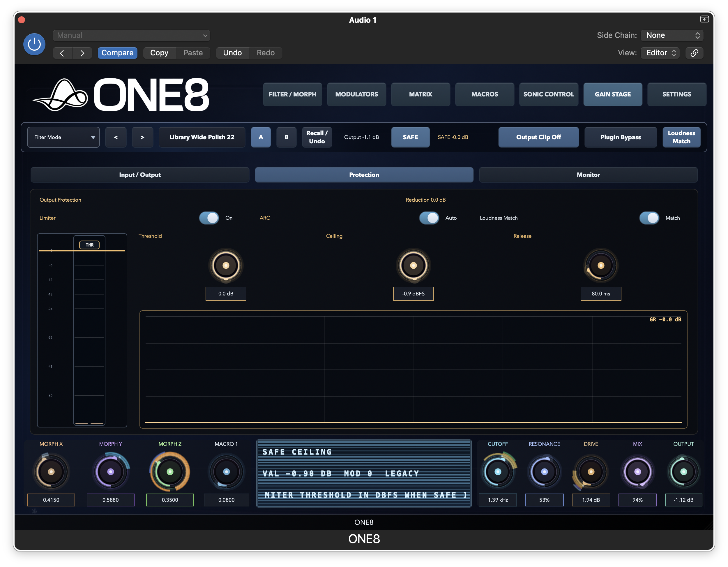
Task: Click the Recall / Undo button
Action: pyautogui.click(x=317, y=137)
